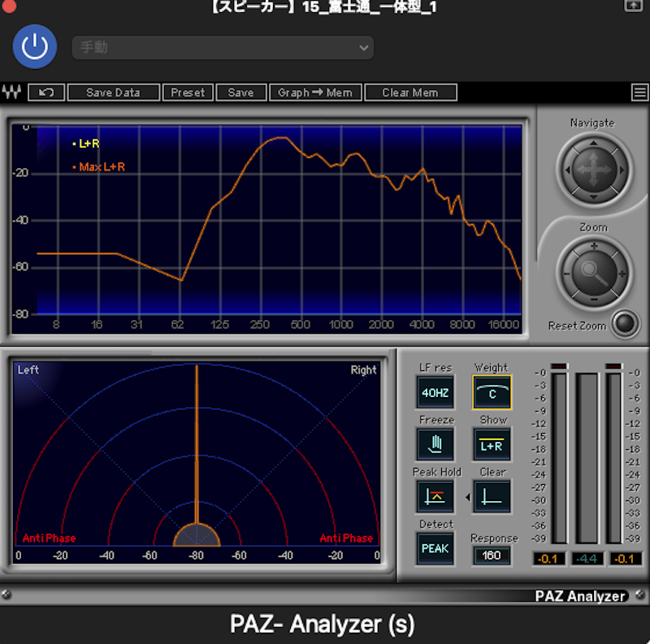Viewport: 650px width, 644px height.
Task: Toggle the Show L+R button
Action: point(492,445)
